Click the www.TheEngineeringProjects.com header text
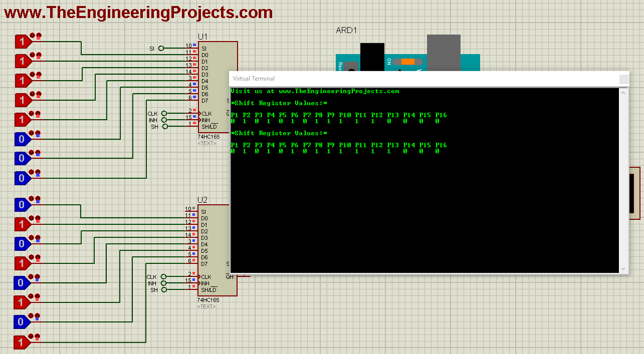This screenshot has height=354, width=644. [x=138, y=13]
